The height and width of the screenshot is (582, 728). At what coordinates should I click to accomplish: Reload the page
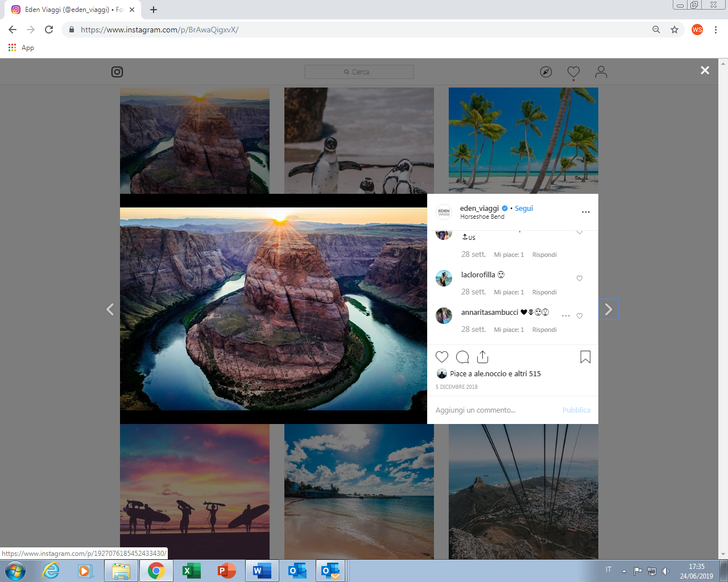click(49, 30)
